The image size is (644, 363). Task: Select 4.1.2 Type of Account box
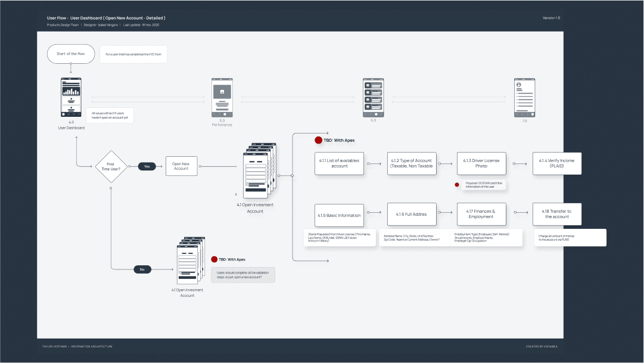(412, 163)
